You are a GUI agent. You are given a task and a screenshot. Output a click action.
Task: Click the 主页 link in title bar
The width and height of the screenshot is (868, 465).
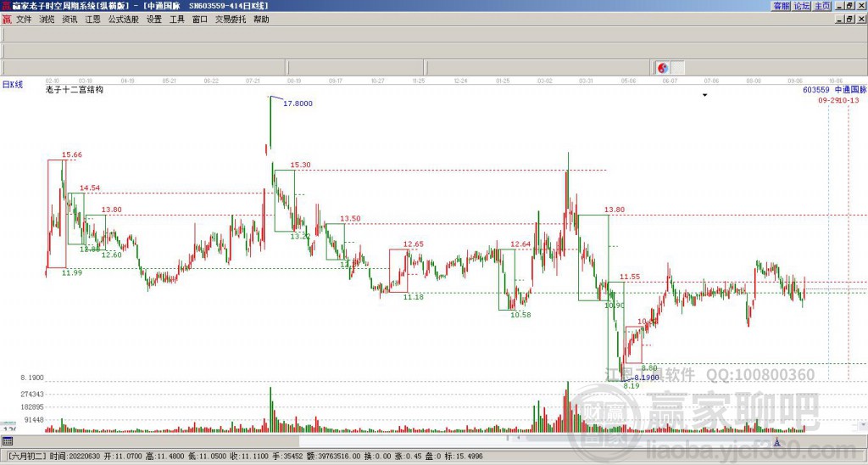click(822, 6)
